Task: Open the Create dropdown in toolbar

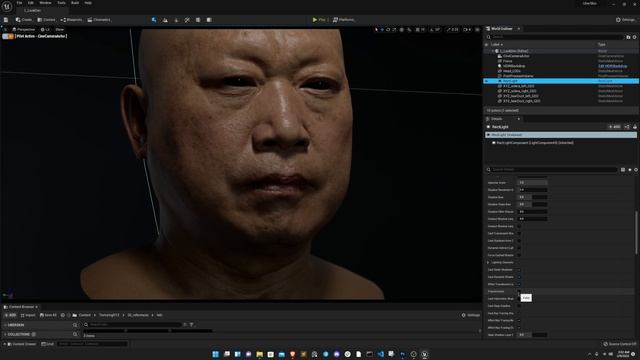Action: (x=24, y=20)
